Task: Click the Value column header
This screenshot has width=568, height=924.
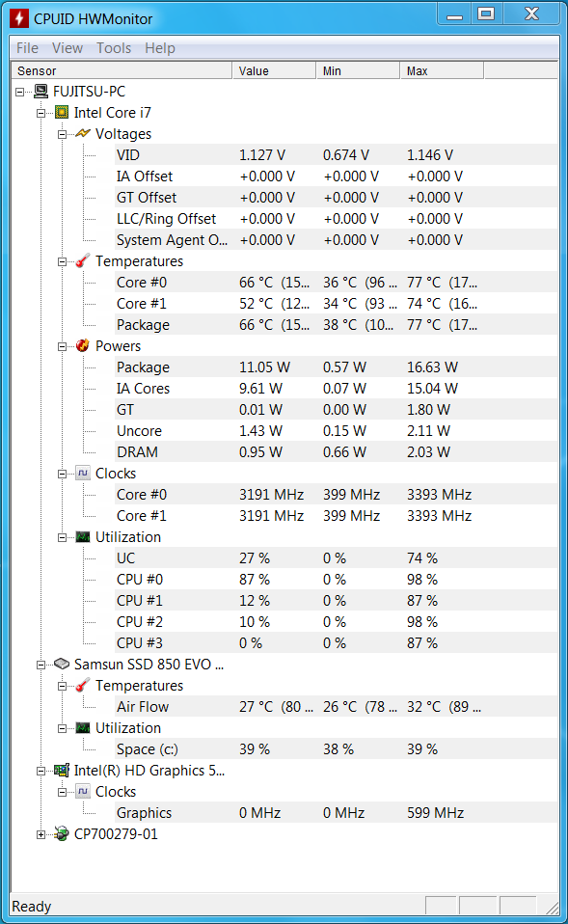Action: coord(274,70)
